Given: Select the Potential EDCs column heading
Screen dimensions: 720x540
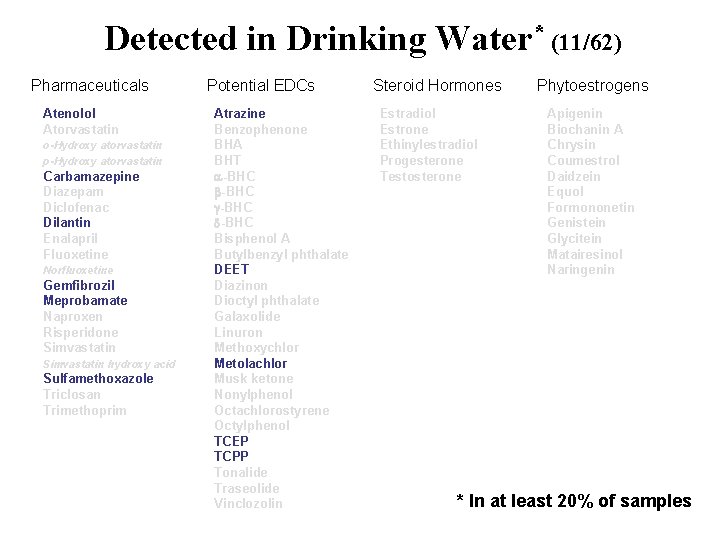Looking at the screenshot, I should pyautogui.click(x=260, y=85).
